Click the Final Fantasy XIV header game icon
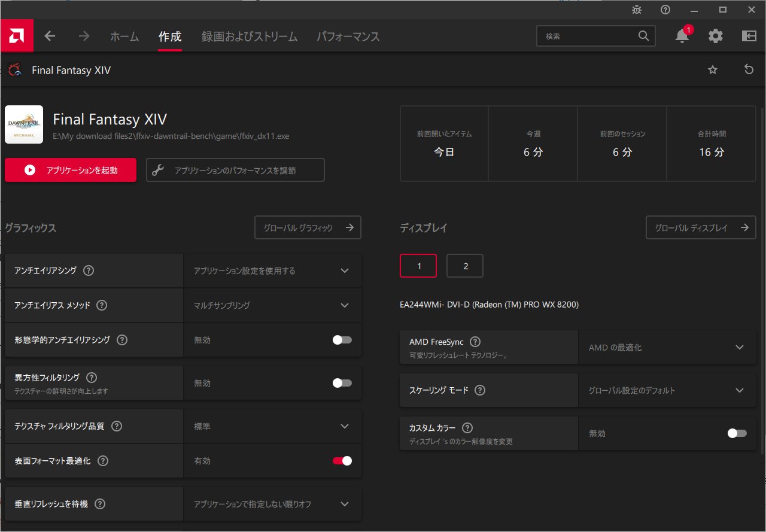Viewport: 766px width, 532px height. coord(14,70)
